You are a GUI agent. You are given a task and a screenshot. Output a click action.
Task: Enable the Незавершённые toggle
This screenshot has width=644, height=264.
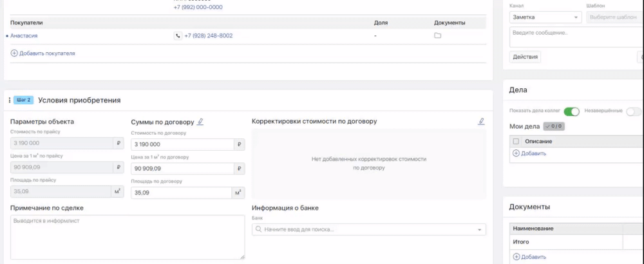634,111
